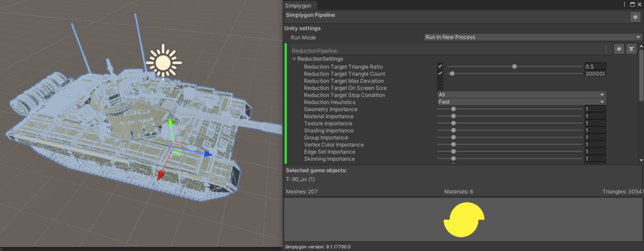
Task: Delete the ReductionPipeline with trash icon
Action: [x=631, y=49]
